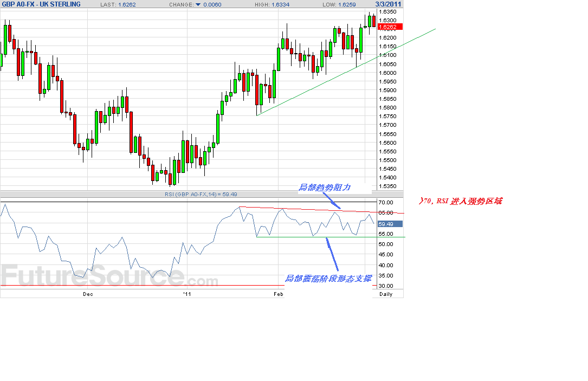Click the 1.6200 price axis label

[387, 37]
